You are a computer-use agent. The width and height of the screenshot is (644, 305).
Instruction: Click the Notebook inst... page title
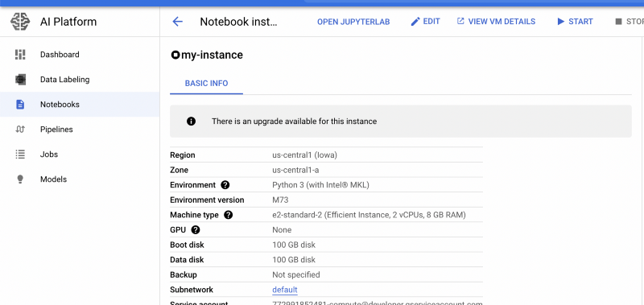point(238,22)
